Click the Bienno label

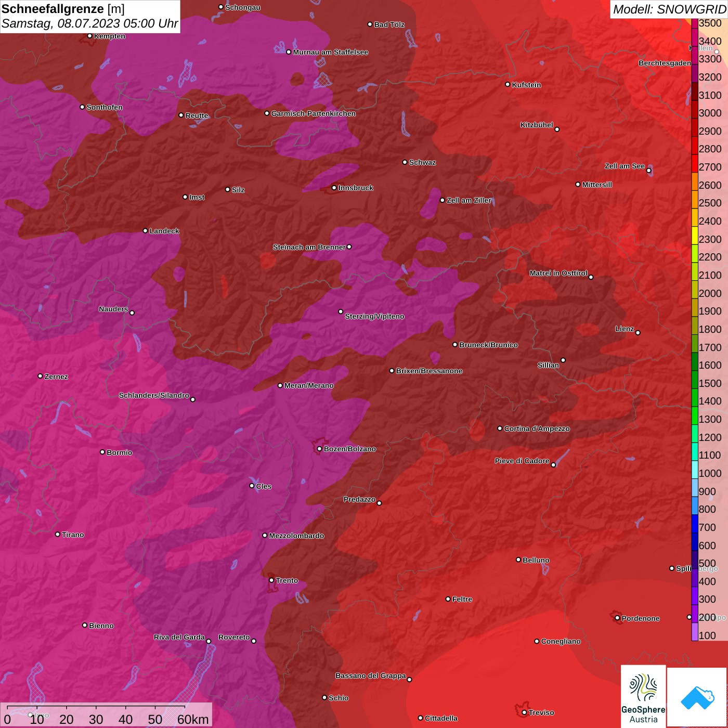click(x=101, y=626)
